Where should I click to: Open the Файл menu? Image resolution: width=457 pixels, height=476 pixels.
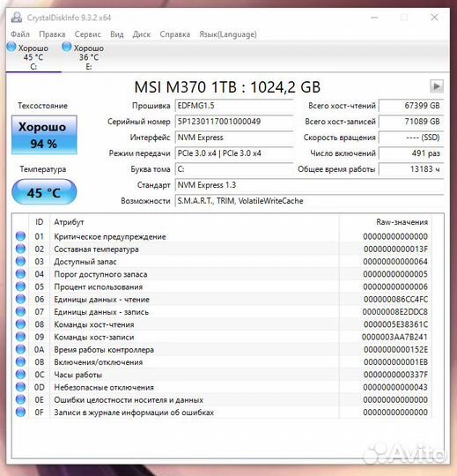20,34
